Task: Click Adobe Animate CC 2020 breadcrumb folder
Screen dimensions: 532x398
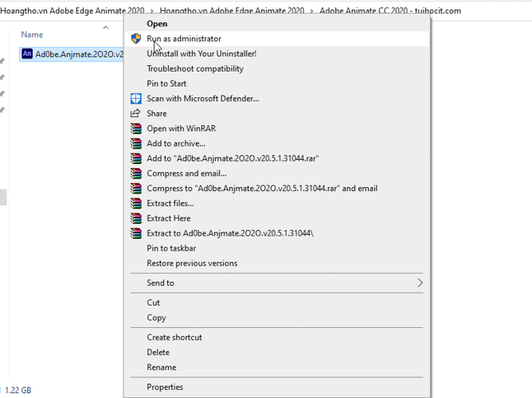Action: (x=390, y=11)
